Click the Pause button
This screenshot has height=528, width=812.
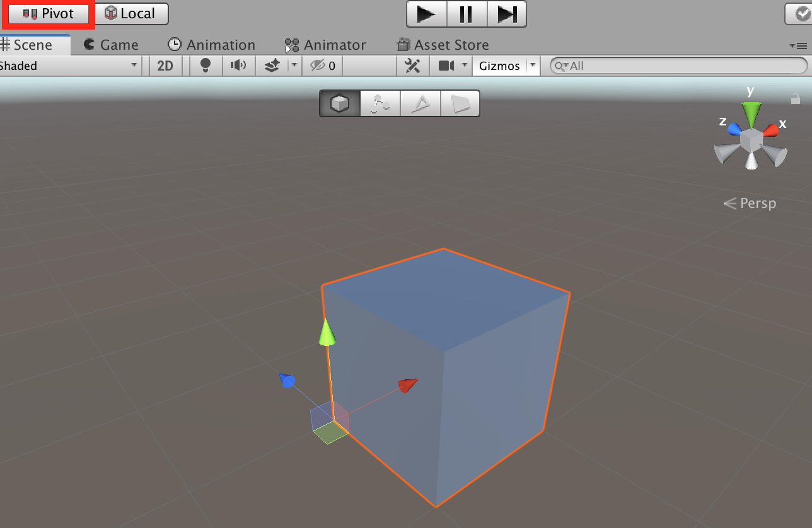467,14
